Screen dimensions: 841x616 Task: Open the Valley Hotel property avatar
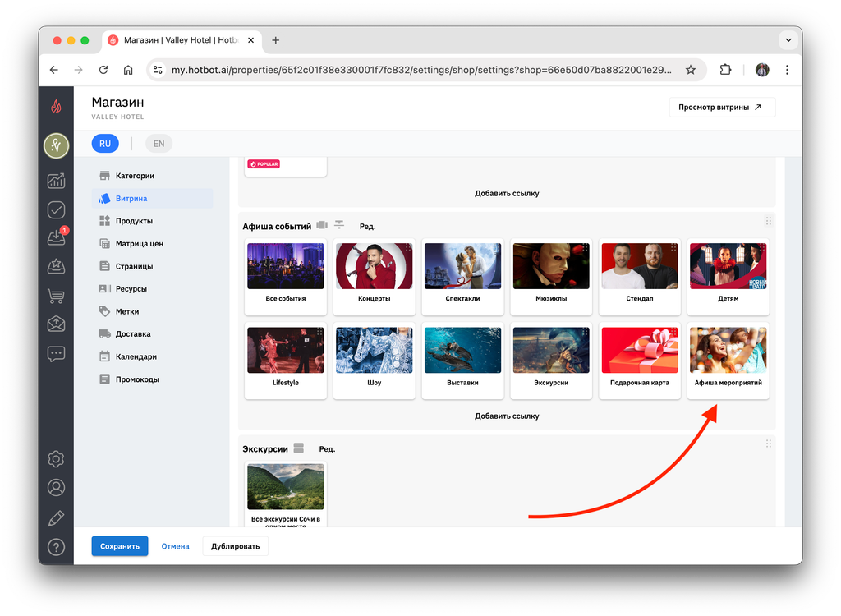(56, 145)
